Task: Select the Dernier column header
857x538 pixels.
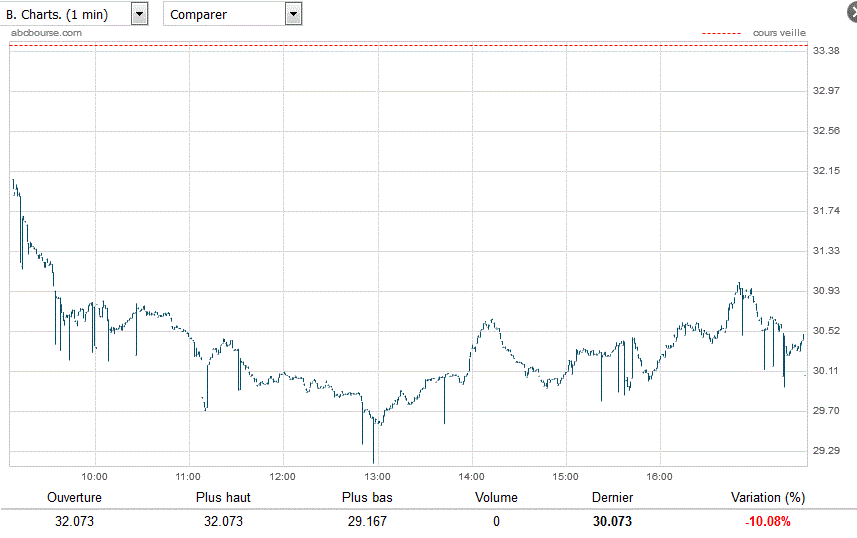Action: coord(613,498)
